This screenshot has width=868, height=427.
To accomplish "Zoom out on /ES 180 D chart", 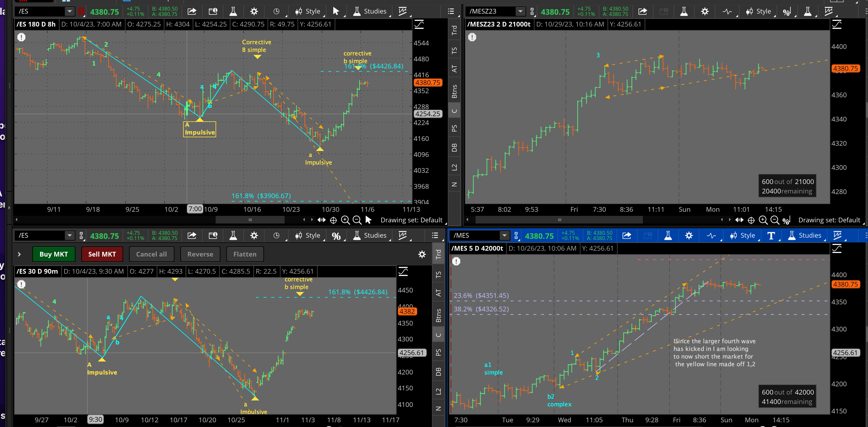I will coord(357,220).
